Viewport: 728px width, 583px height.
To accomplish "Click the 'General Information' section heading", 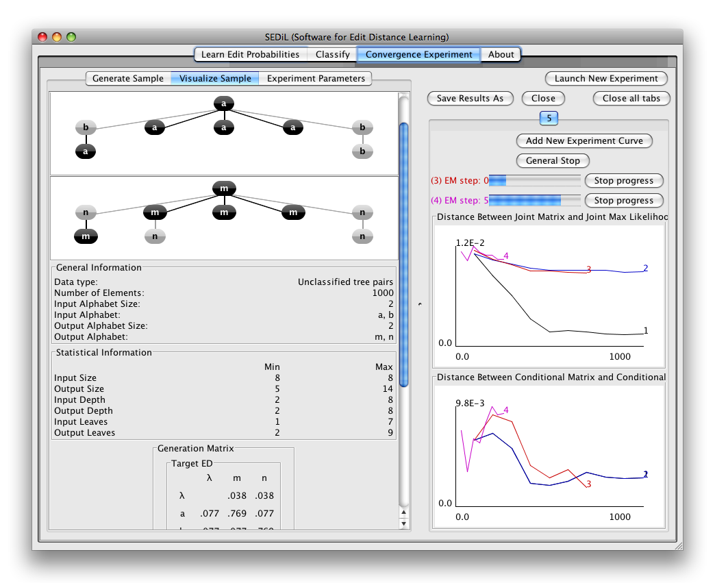I will click(x=99, y=268).
